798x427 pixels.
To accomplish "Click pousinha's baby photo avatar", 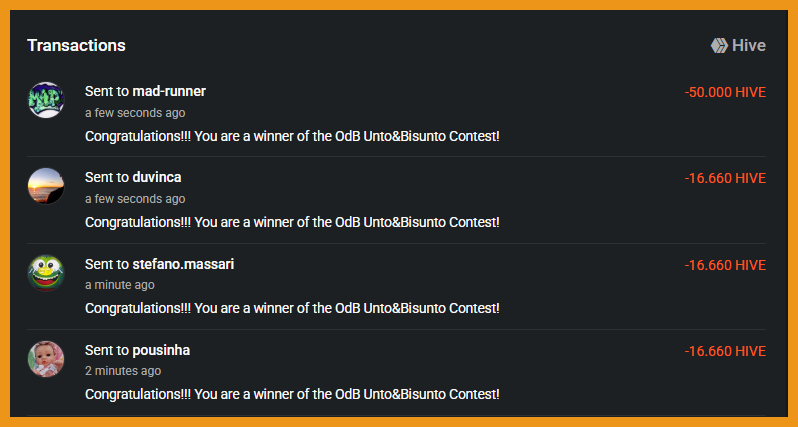I will [46, 359].
